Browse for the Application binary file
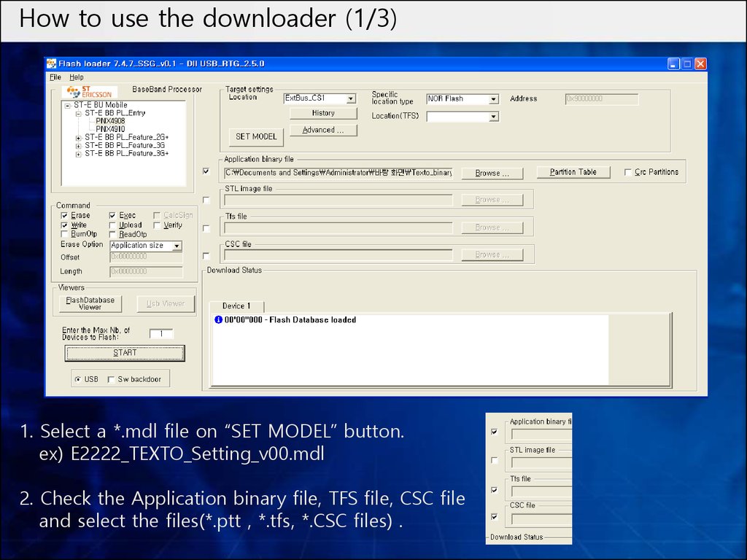The image size is (747, 560). (x=492, y=174)
